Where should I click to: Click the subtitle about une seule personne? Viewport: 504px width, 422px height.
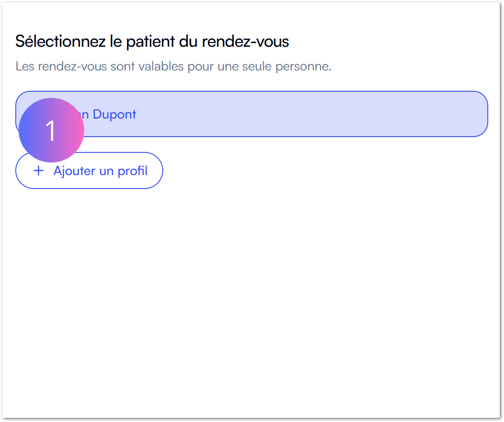click(174, 66)
